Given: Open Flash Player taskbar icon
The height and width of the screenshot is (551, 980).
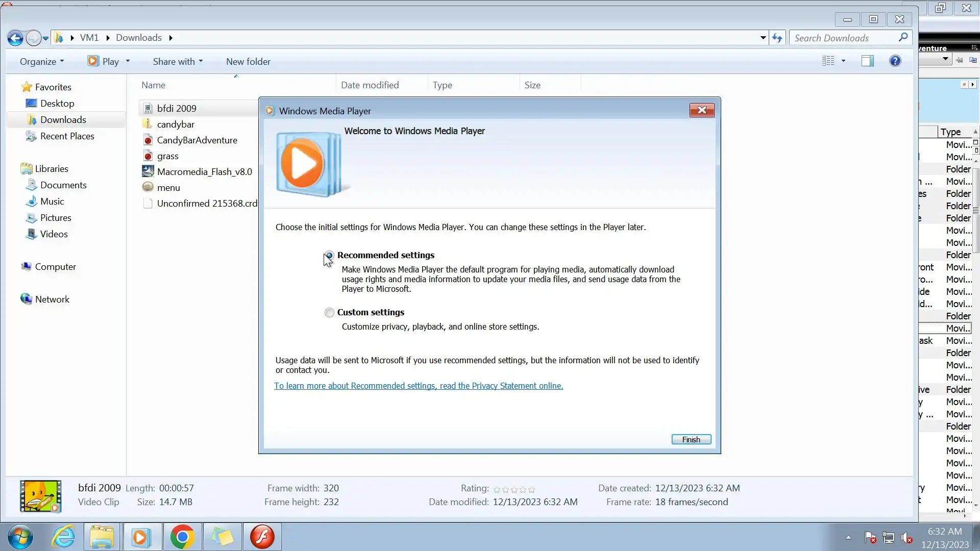Looking at the screenshot, I should coord(262,537).
